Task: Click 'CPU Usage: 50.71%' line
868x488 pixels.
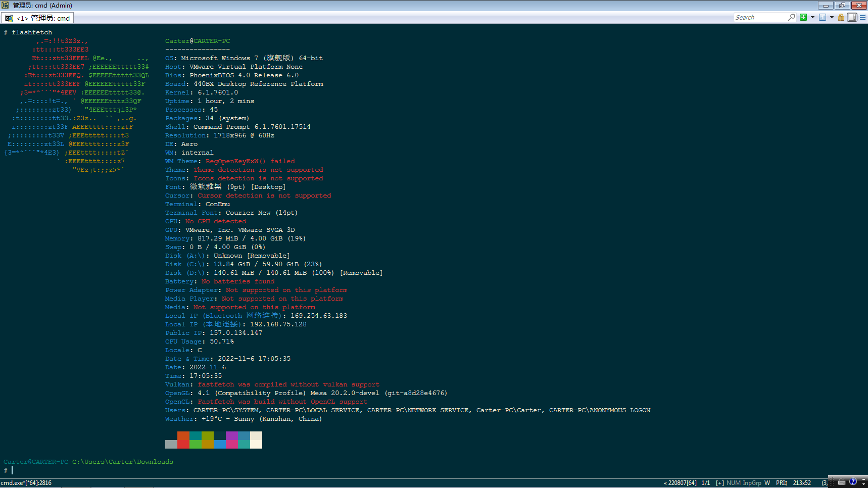Action: tap(200, 341)
